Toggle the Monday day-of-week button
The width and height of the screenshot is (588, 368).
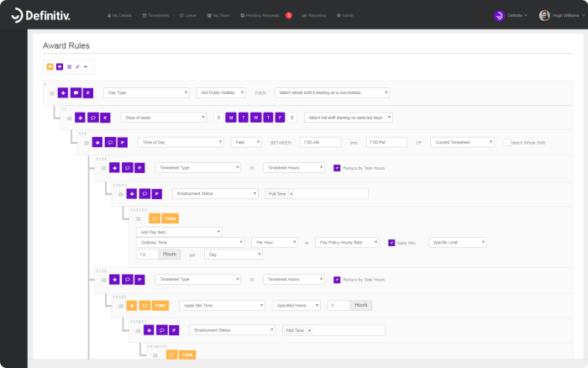pyautogui.click(x=231, y=118)
